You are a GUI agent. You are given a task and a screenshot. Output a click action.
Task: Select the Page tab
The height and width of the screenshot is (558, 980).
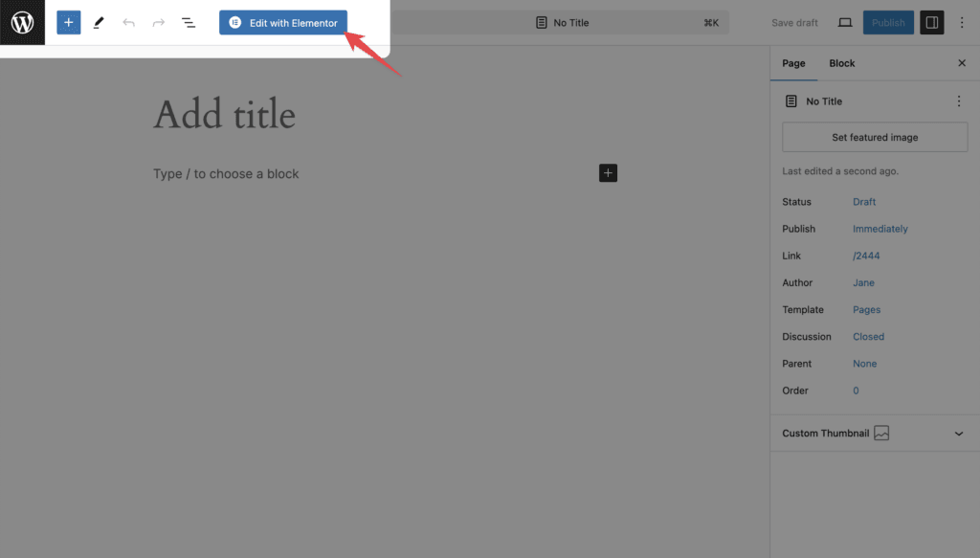pos(793,63)
